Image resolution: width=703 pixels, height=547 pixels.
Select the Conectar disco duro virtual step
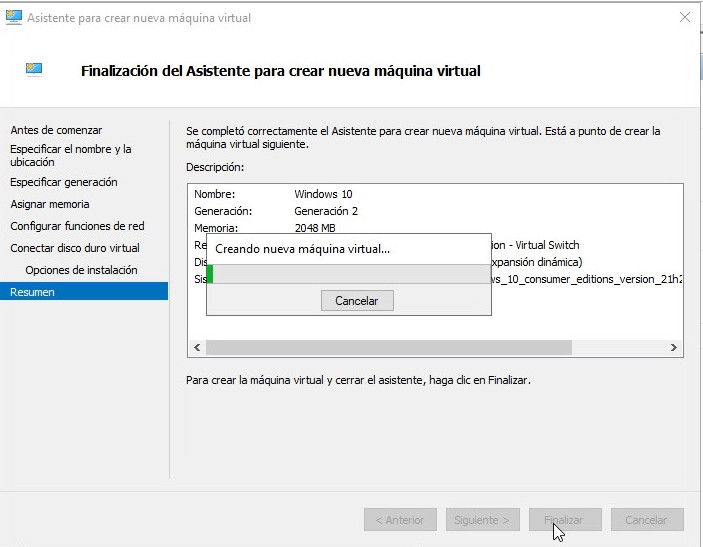click(75, 248)
